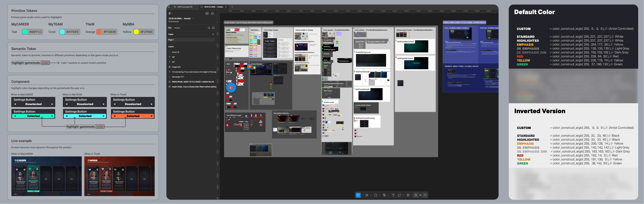Select the AFePanelMyTeamA component thumbnail
Image resolution: width=644 pixels, height=204 pixels.
[415, 63]
